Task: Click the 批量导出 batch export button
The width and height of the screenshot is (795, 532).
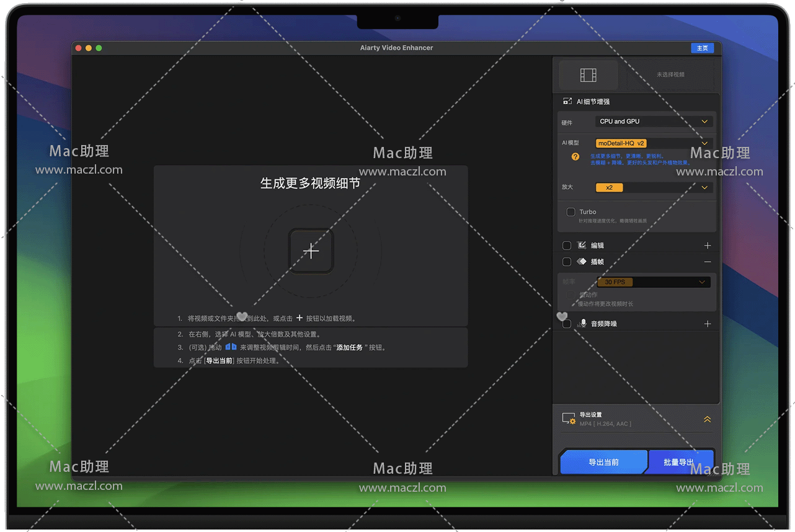Action: (680, 462)
